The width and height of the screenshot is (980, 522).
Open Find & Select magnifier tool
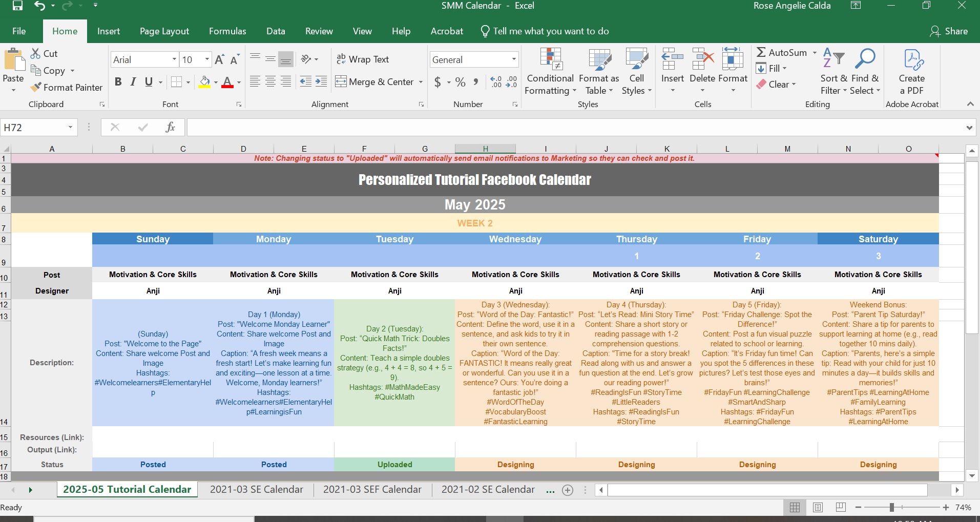(x=865, y=60)
